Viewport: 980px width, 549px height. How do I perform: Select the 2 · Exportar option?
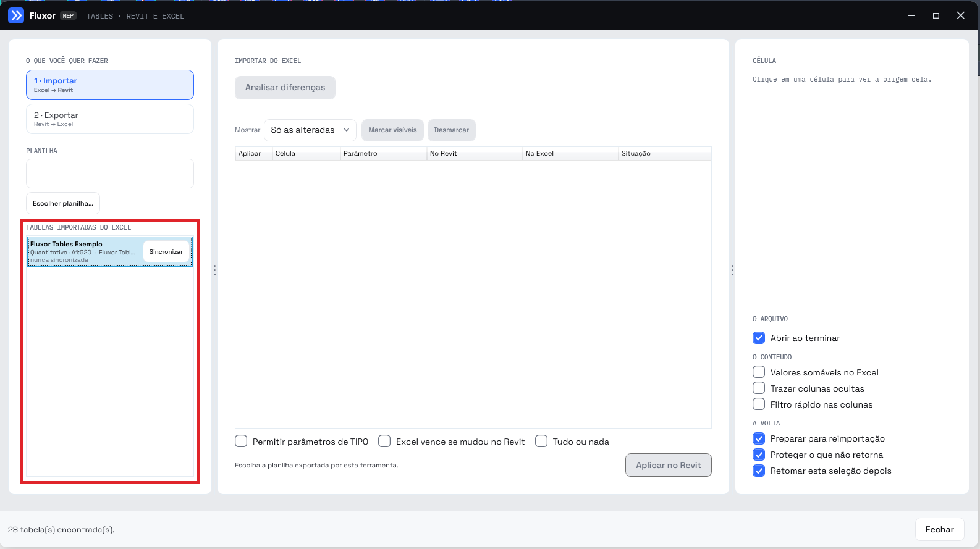[x=110, y=119]
